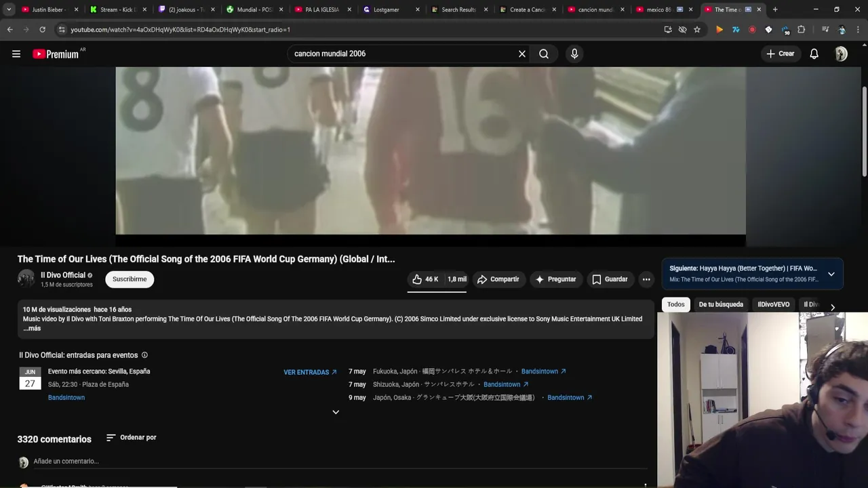This screenshot has height=488, width=868.
Task: Save video with Guardar button
Action: tap(610, 279)
